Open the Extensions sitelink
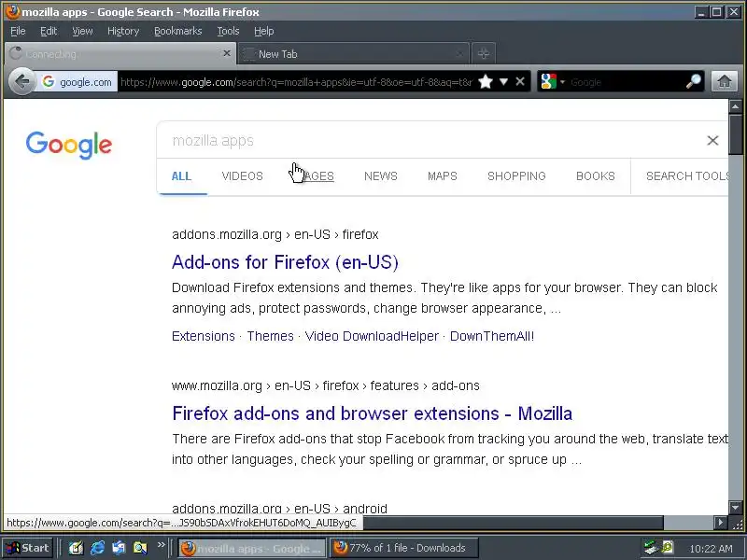747x560 pixels. (x=204, y=336)
